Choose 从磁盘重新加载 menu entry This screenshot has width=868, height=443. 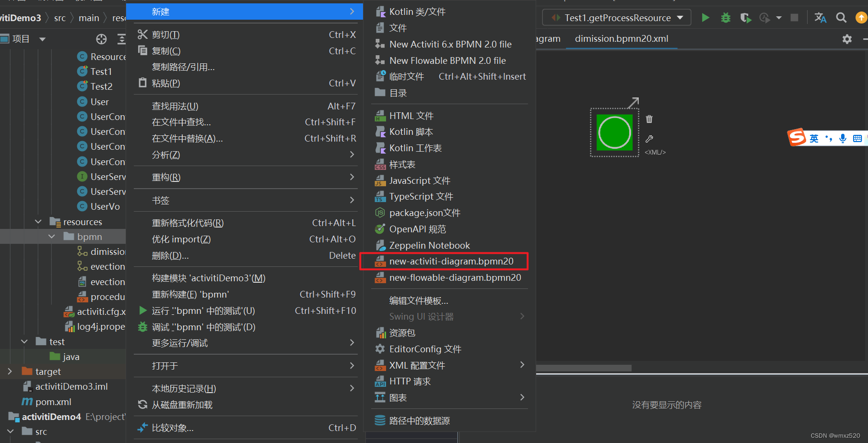(x=245, y=405)
